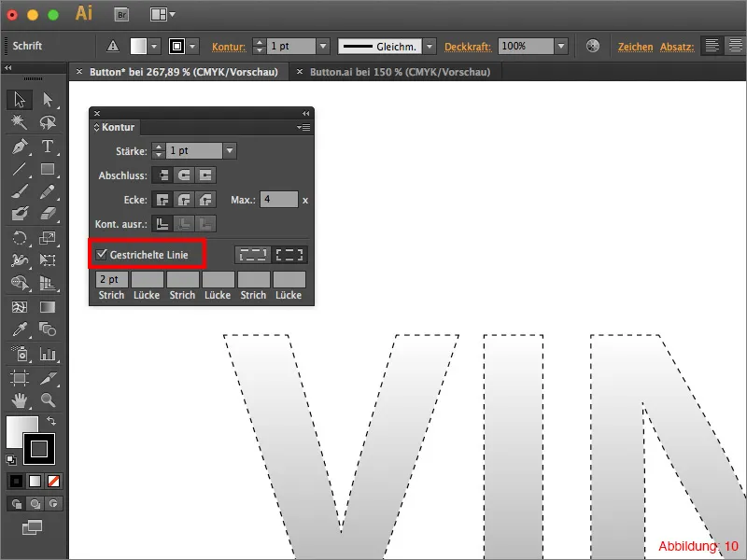Select the Type tool
Image resolution: width=747 pixels, height=560 pixels.
click(x=48, y=147)
